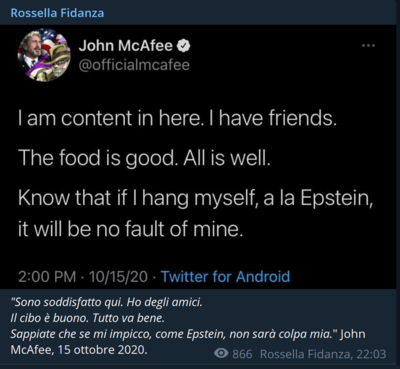Click the 22:03 message time
400x369 pixels.
tap(371, 354)
